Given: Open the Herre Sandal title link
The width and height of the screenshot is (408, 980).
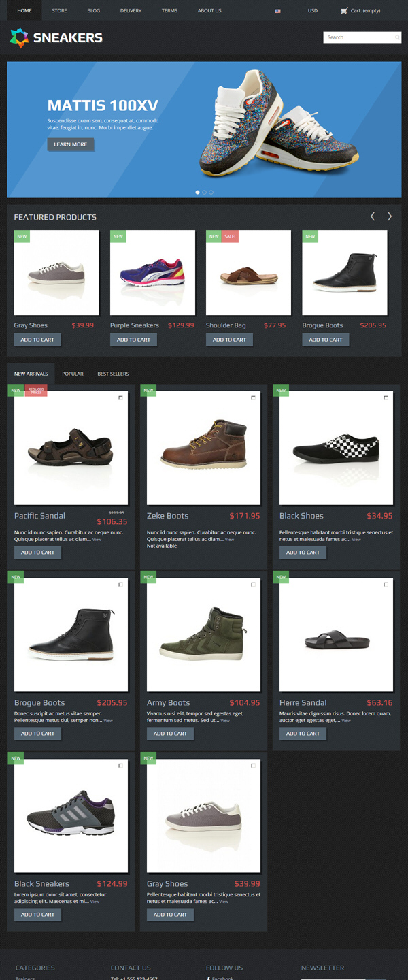Looking at the screenshot, I should pyautogui.click(x=303, y=703).
